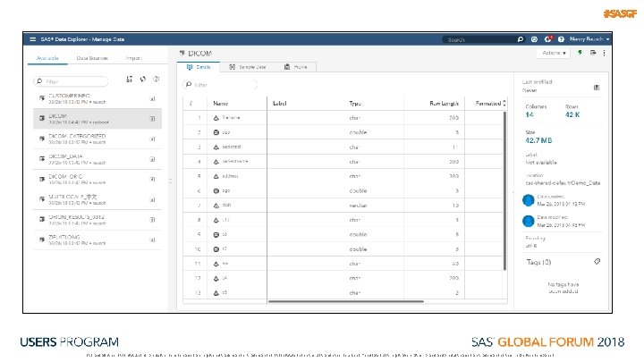Sort by the Type column header
644x362 pixels.
[355, 104]
